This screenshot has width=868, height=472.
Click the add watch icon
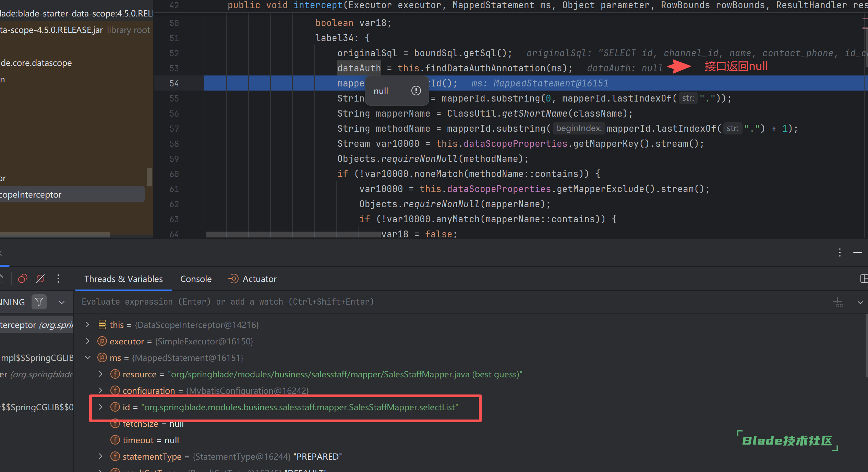pyautogui.click(x=838, y=303)
